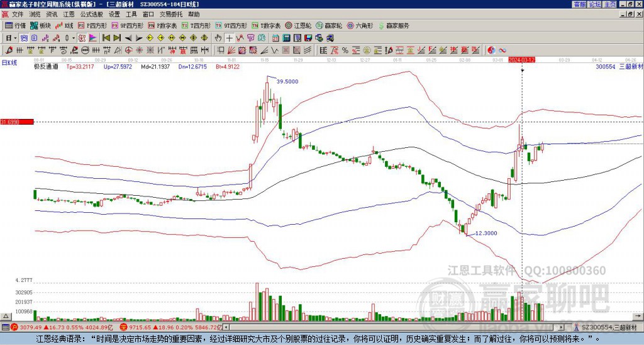Open the 工具 menu
The image size is (644, 345).
pyautogui.click(x=131, y=14)
